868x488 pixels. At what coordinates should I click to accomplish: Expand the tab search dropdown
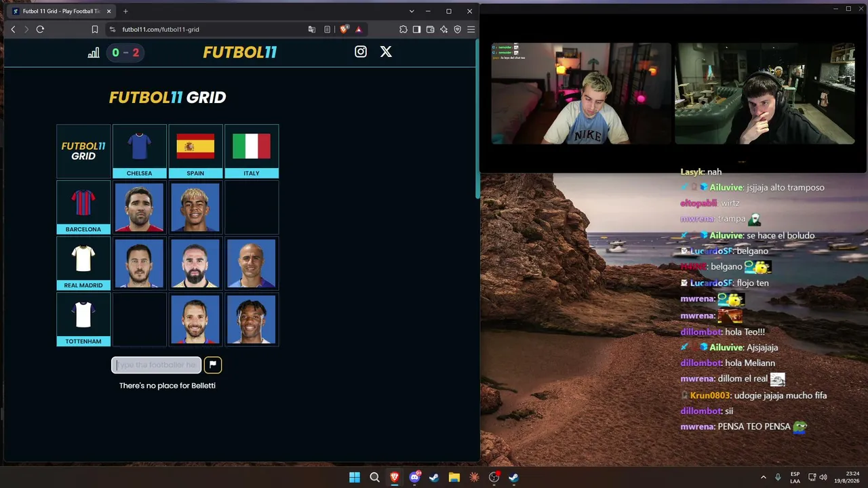point(412,12)
